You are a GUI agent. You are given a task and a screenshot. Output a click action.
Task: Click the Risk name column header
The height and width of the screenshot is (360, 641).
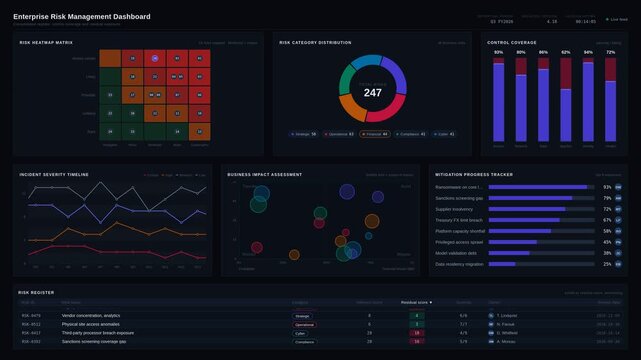coord(71,302)
